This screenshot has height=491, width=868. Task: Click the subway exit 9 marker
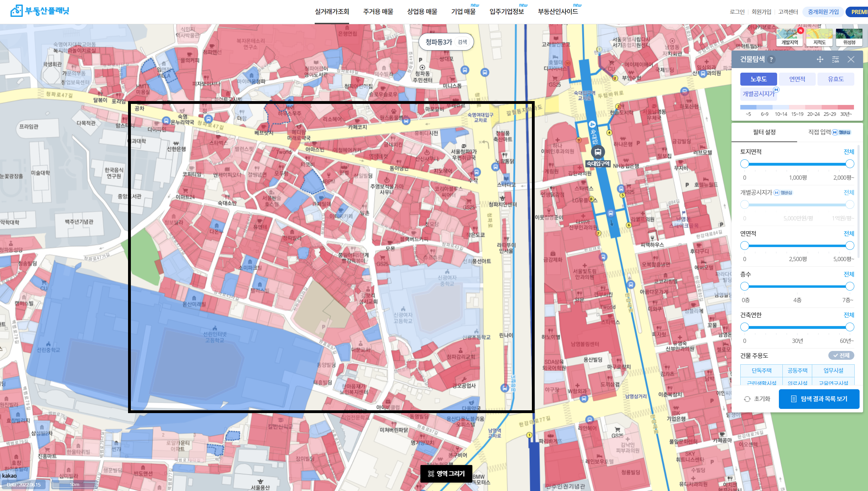[579, 140]
